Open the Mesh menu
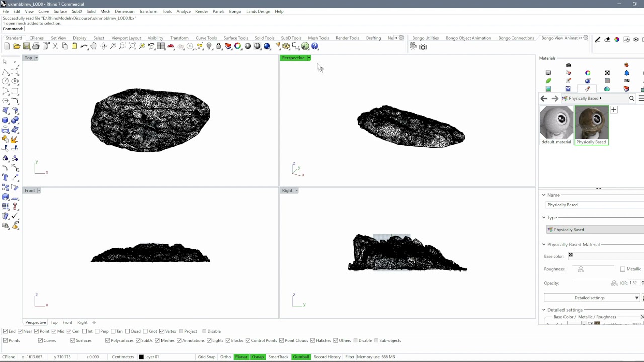644x362 pixels. (x=105, y=11)
